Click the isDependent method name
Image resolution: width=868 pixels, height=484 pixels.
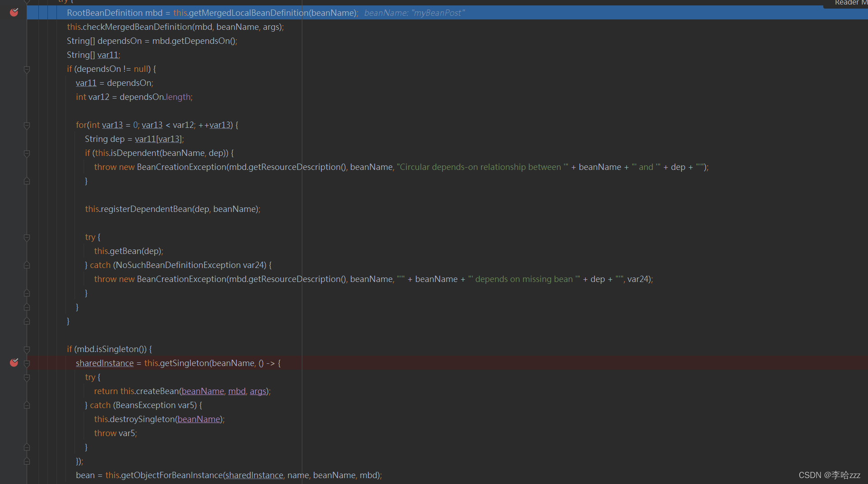click(x=135, y=153)
